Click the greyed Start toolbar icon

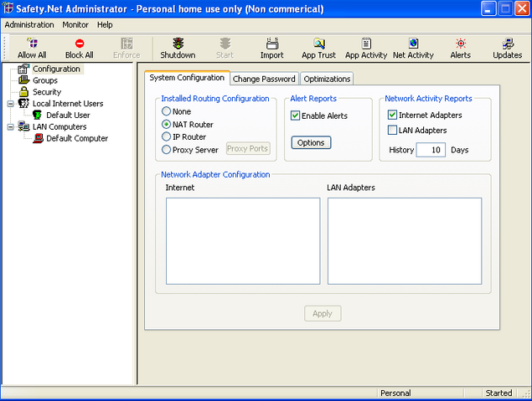[x=225, y=44]
